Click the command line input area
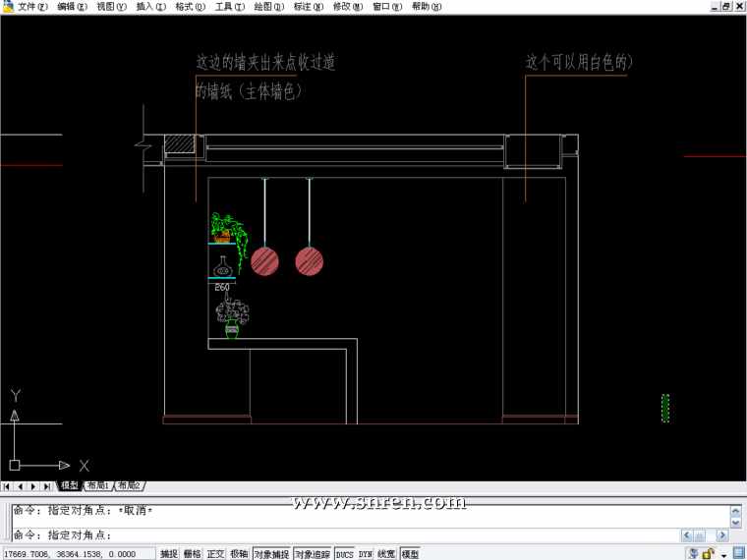 tap(347, 534)
